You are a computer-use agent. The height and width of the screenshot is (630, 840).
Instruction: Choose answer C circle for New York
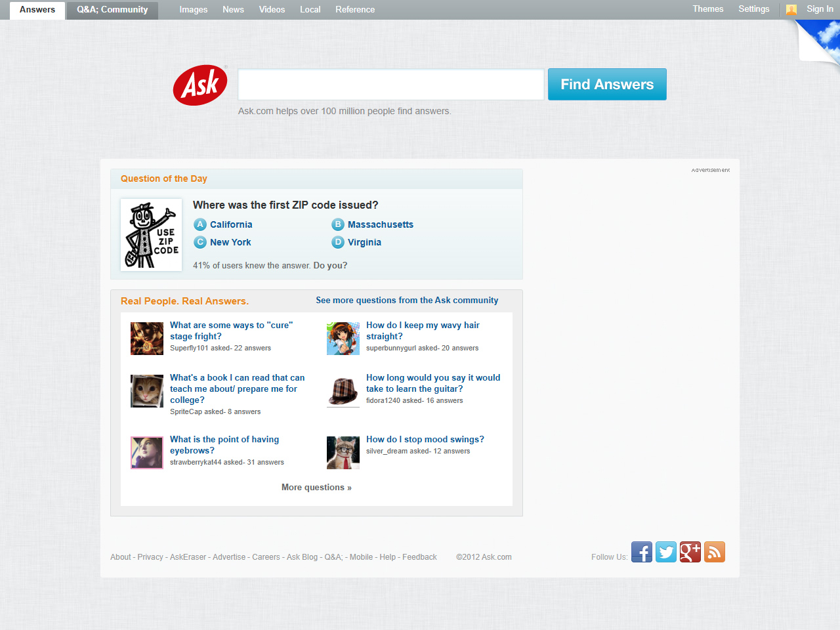(200, 242)
